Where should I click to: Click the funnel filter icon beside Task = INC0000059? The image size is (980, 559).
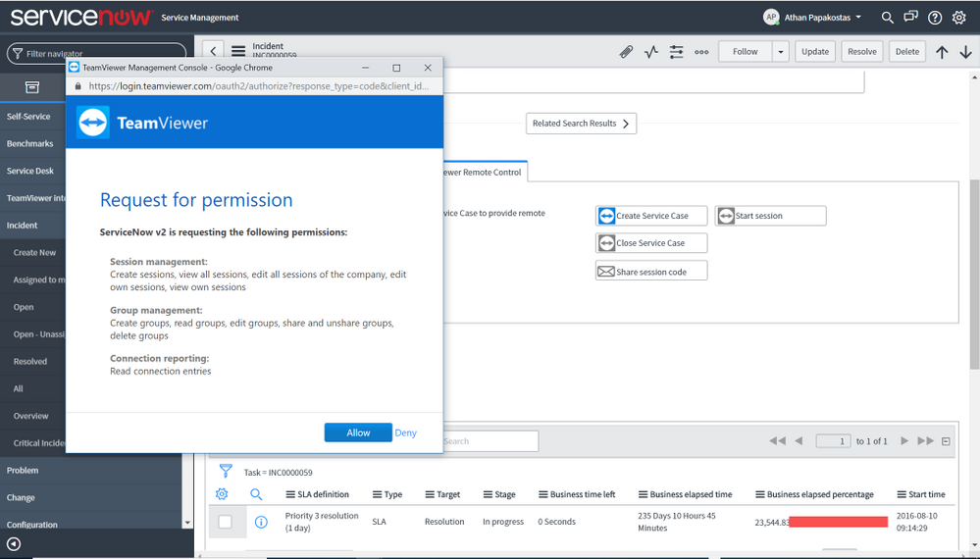(226, 471)
